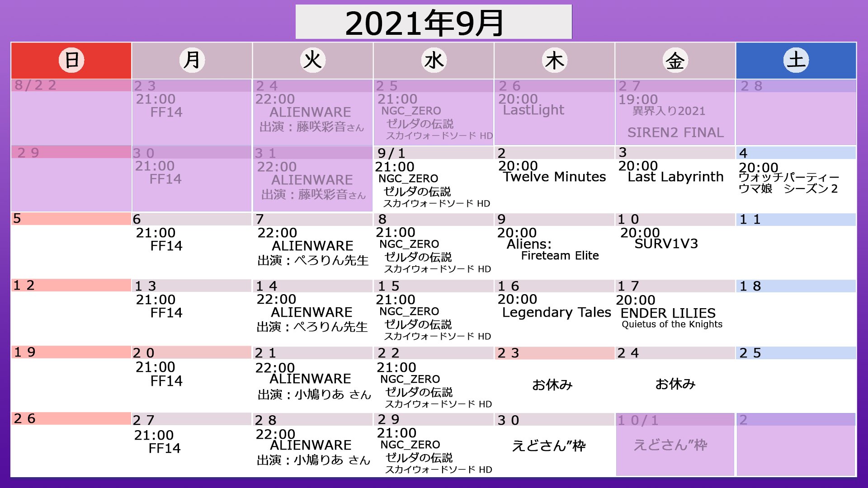Click the Friday 金 circle icon
This screenshot has height=488, width=868.
tap(675, 61)
